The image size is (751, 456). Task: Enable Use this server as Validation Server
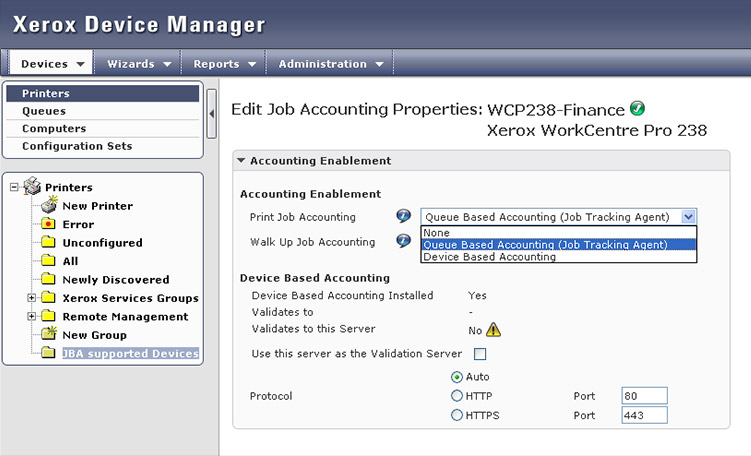pyautogui.click(x=479, y=353)
